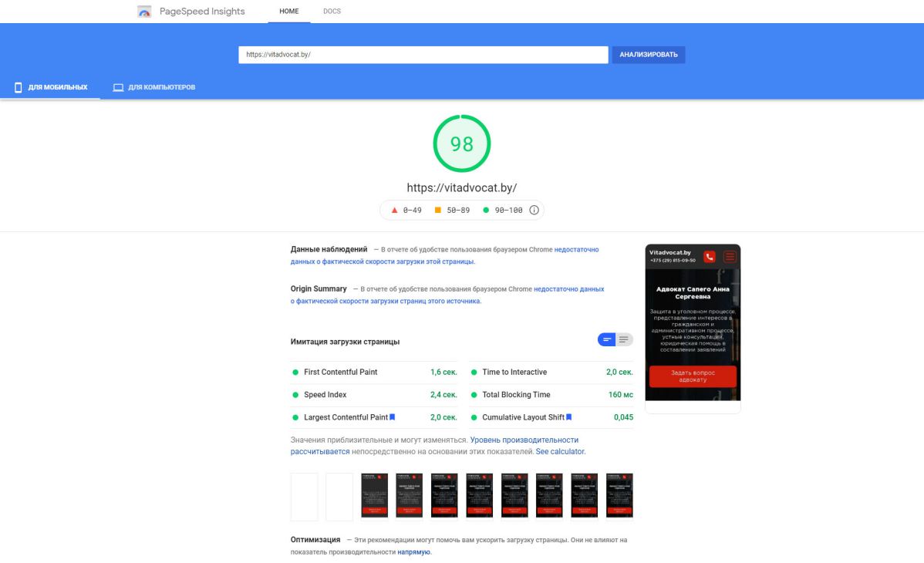Click the first blank filmstrip thumbnail
The width and height of the screenshot is (924, 563).
(304, 497)
